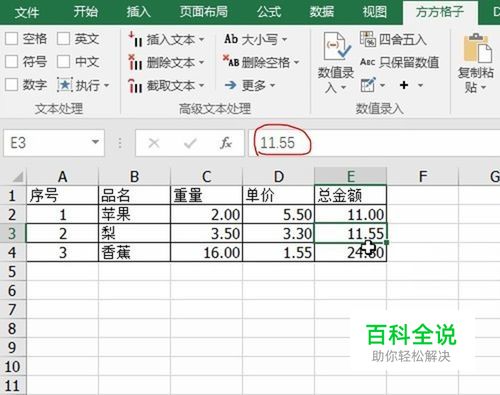500x395 pixels.
Task: Switch to the 页面布局 tab
Action: 204,12
